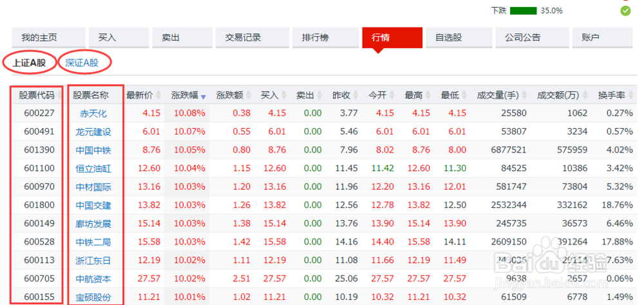Click stock code 600227
The width and height of the screenshot is (644, 305).
click(39, 113)
